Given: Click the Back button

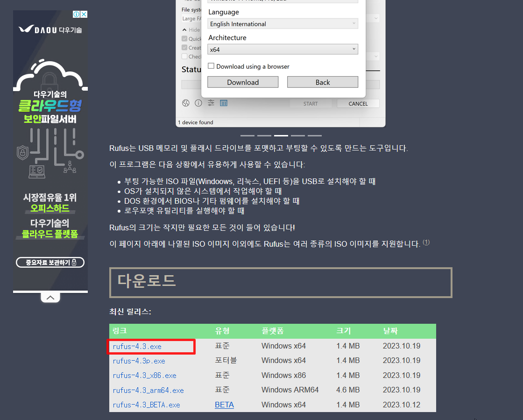Looking at the screenshot, I should tap(323, 82).
